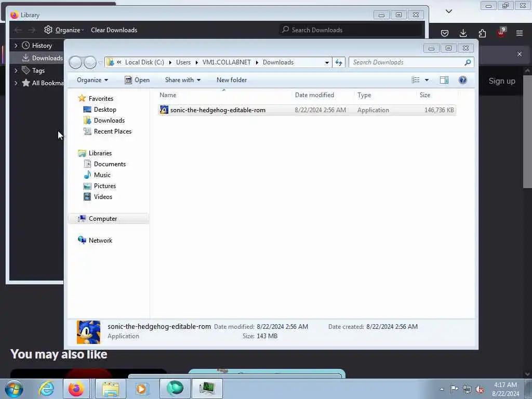The height and width of the screenshot is (399, 532).
Task: Show hidden system tray icons arrow
Action: pyautogui.click(x=442, y=389)
